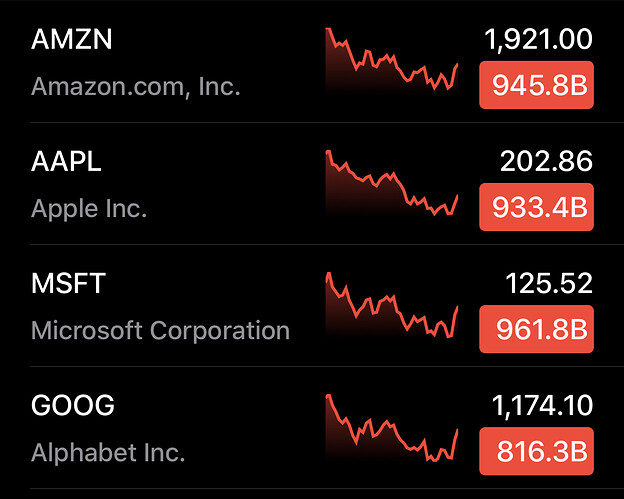Open the Alphabet Inc. company name
Image resolution: width=624 pixels, height=499 pixels.
point(108,453)
